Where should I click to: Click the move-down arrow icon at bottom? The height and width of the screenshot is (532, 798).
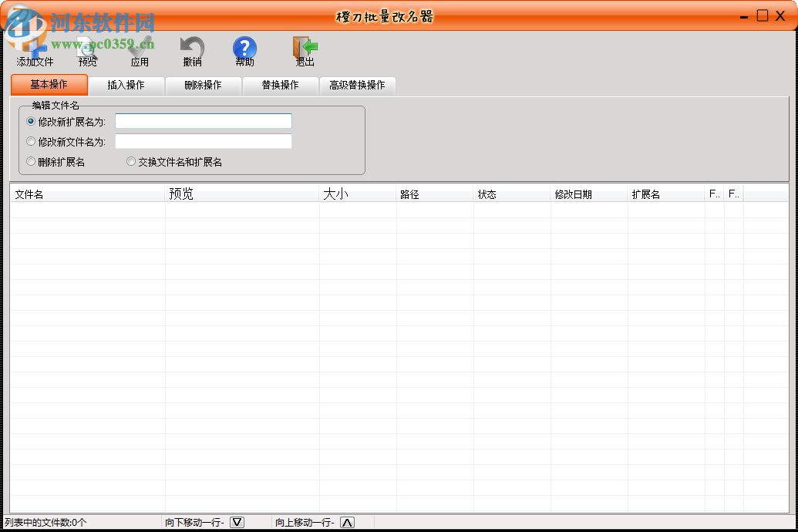click(237, 522)
